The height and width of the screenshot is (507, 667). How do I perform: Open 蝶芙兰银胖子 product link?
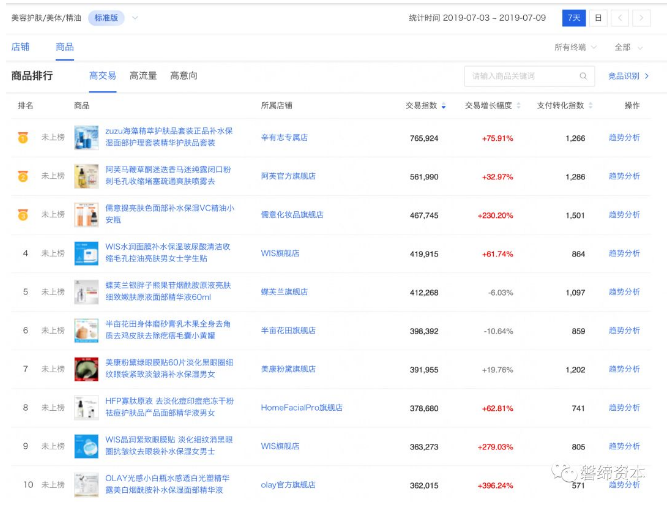(x=168, y=291)
